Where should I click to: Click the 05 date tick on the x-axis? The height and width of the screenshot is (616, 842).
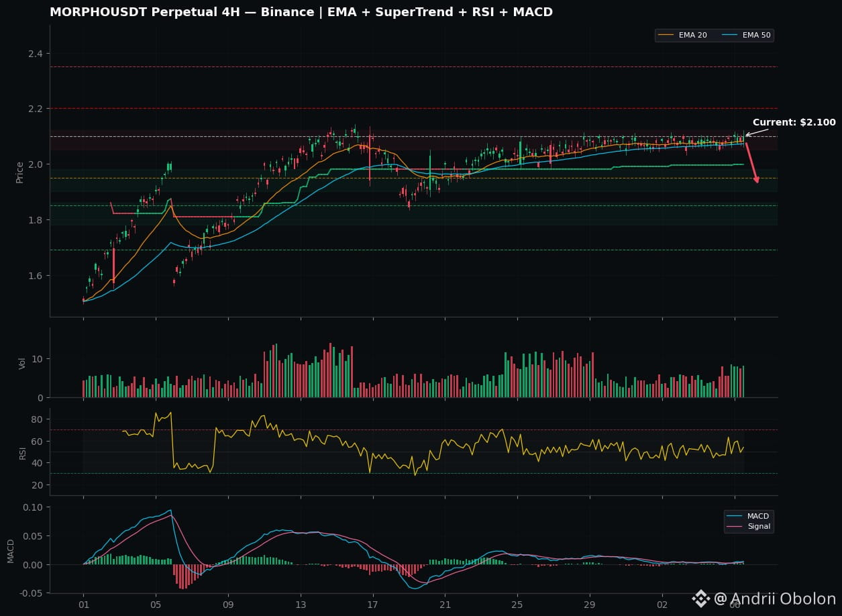tap(156, 605)
